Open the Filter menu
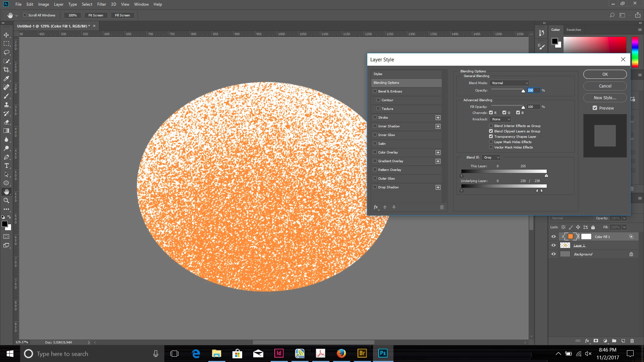This screenshot has width=644, height=362. tap(101, 4)
